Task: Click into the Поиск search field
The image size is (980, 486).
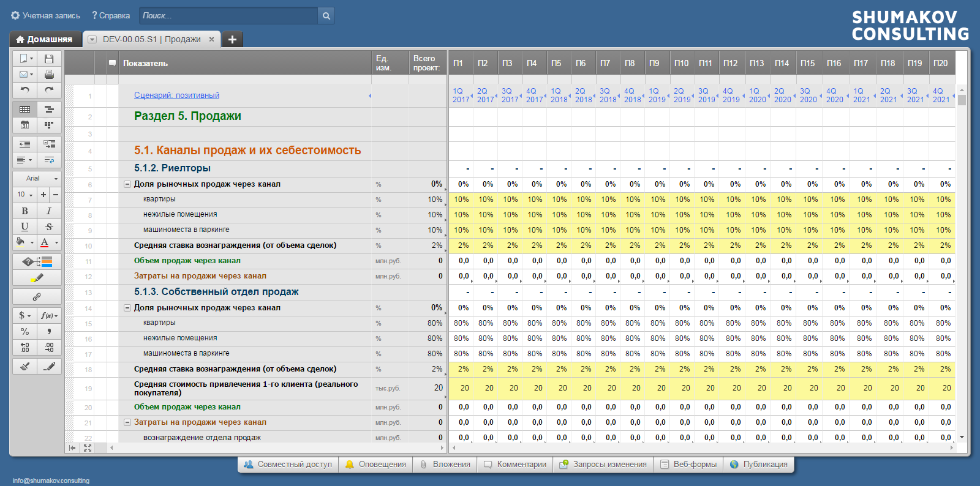Action: coord(228,16)
